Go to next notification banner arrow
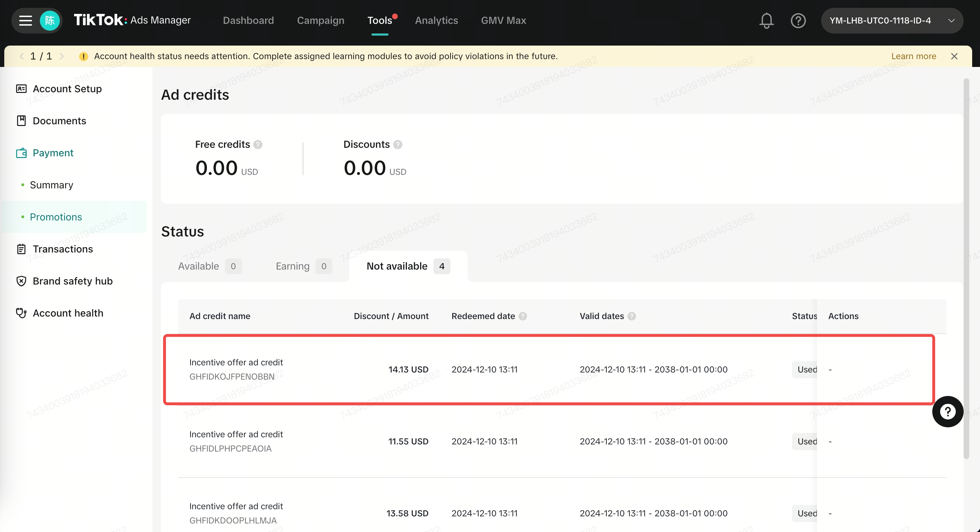Viewport: 980px width, 532px height. click(x=62, y=56)
